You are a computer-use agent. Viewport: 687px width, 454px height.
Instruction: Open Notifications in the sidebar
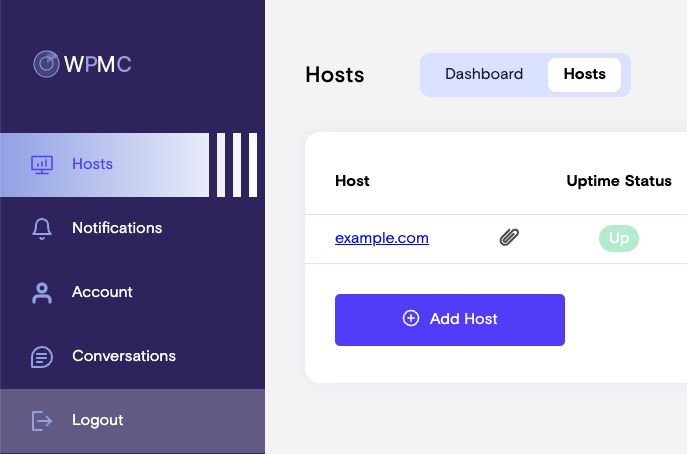coord(132,228)
